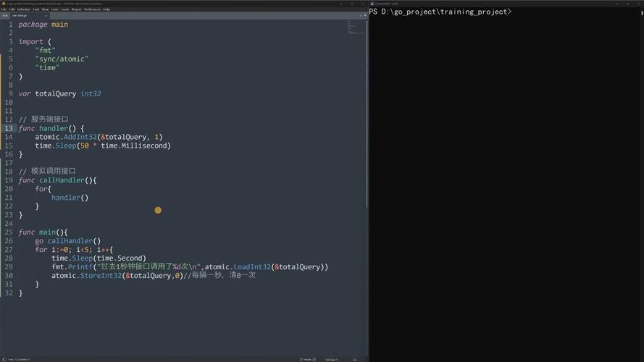Open the Tools menu
The width and height of the screenshot is (644, 362).
tap(65, 9)
